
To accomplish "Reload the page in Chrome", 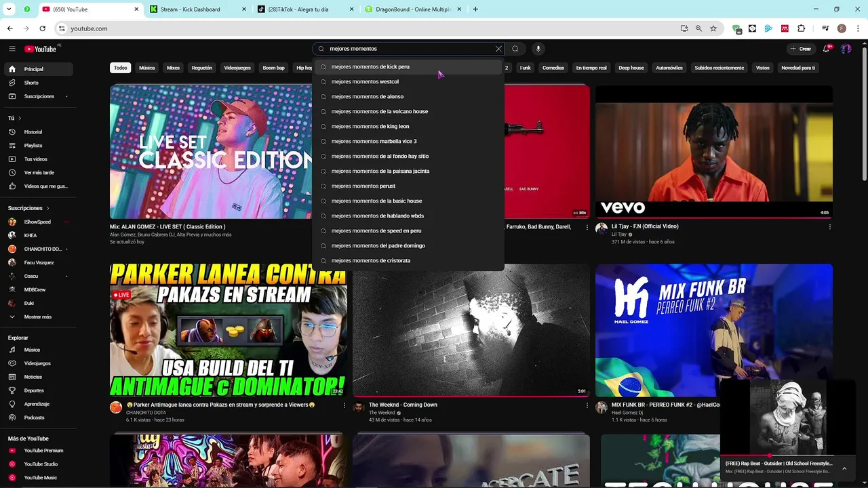I will (x=42, y=28).
